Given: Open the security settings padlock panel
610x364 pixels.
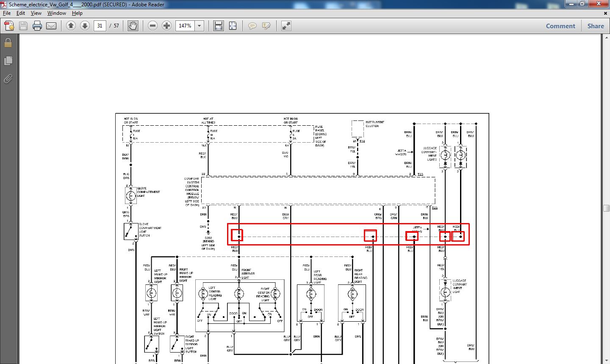Looking at the screenshot, I should pyautogui.click(x=8, y=43).
